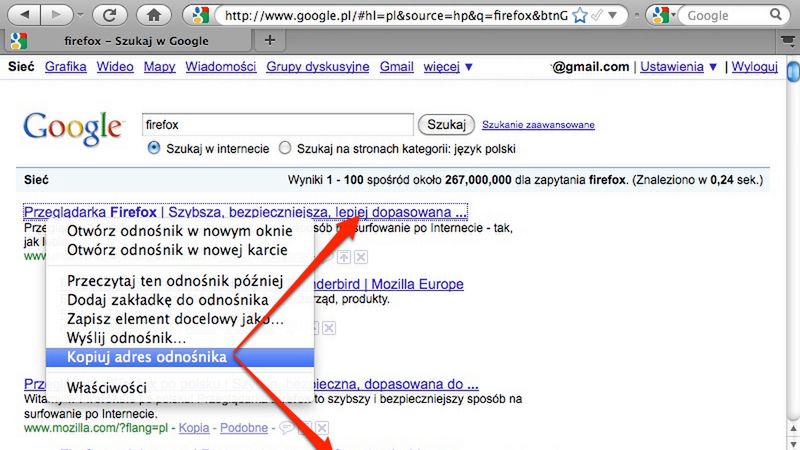Viewport: 800px width, 450px height.
Task: Open the 'Wiadomości' link
Action: 221,67
